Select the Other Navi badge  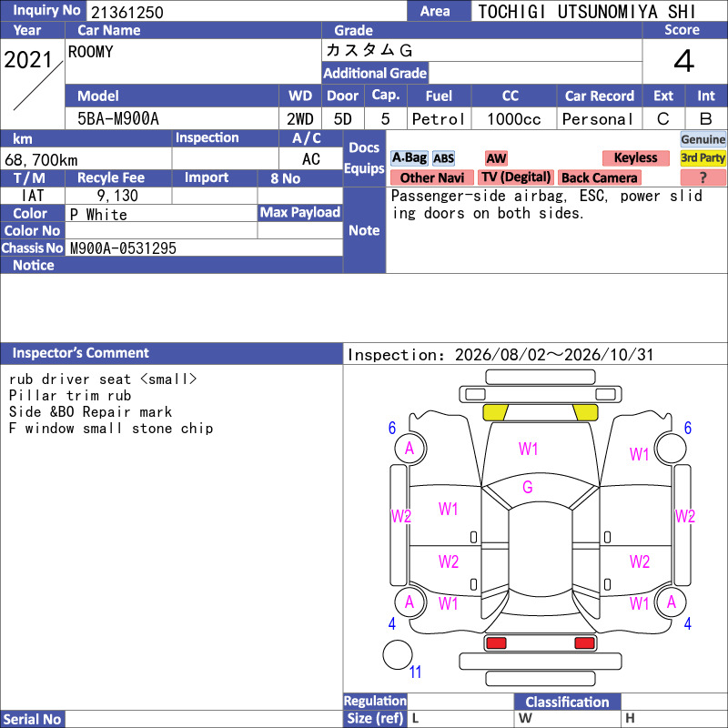[x=431, y=177]
